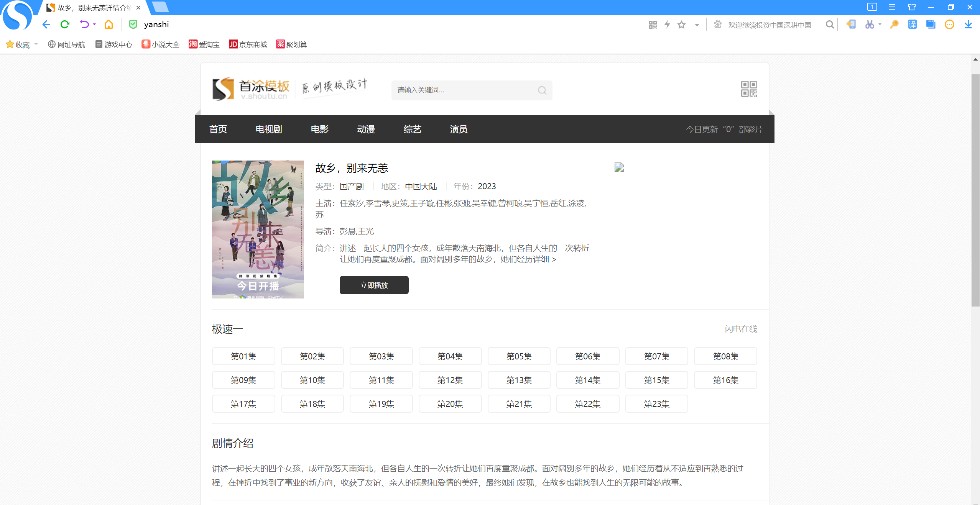Screen dimensions: 980x505
Task: Select the 动漫 navigation menu item
Action: (x=366, y=129)
